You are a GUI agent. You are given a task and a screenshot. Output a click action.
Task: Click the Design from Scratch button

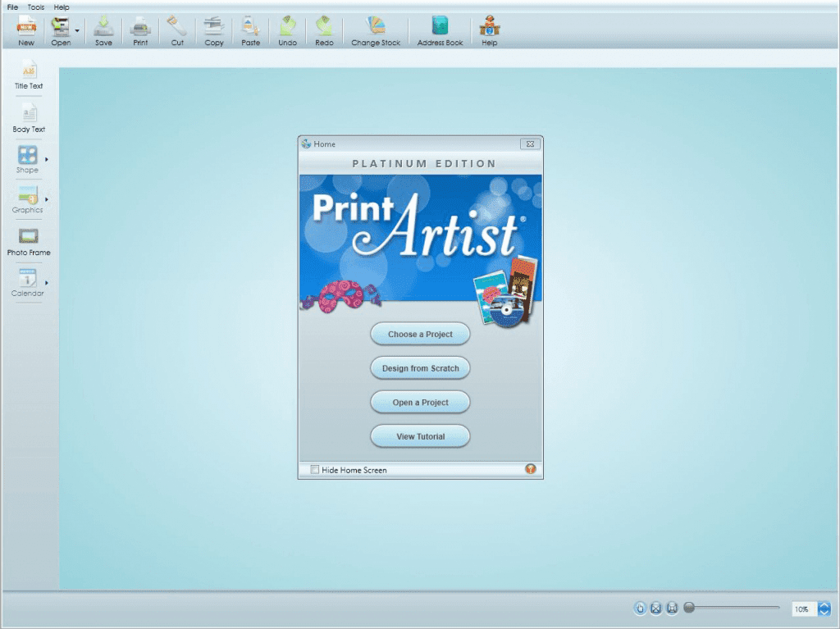420,368
